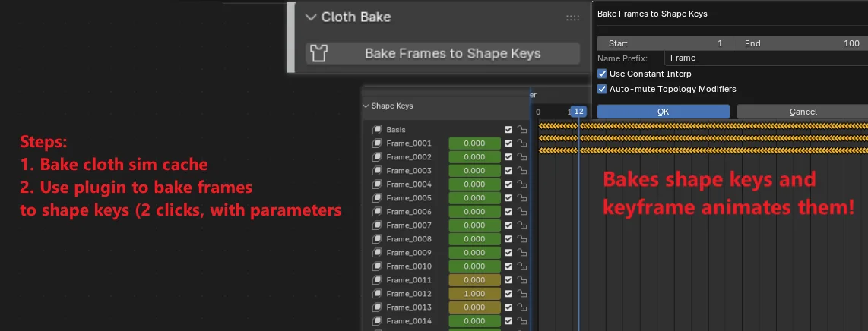Click the Frame_0001 value slider
Viewport: 868px width, 331px height.
coord(474,143)
